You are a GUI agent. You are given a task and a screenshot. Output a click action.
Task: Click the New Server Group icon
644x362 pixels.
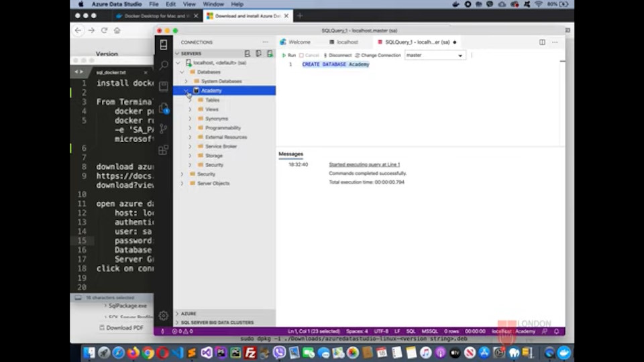click(x=258, y=54)
